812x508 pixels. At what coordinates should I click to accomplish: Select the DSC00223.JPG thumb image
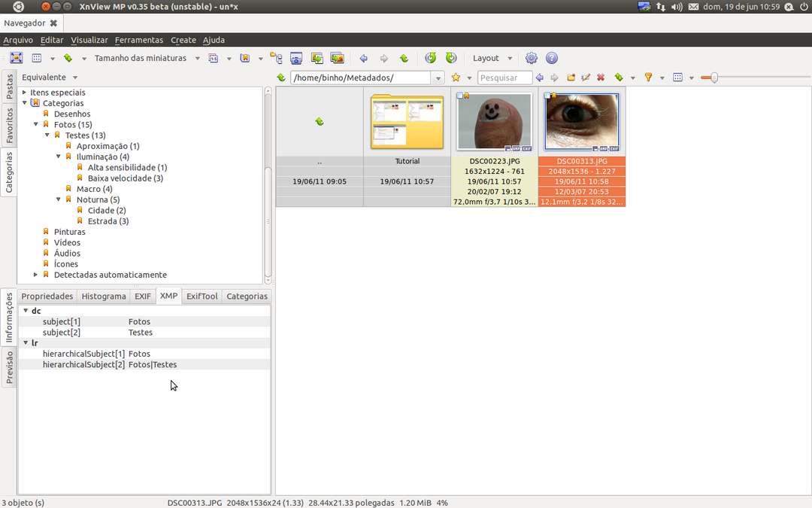point(495,122)
